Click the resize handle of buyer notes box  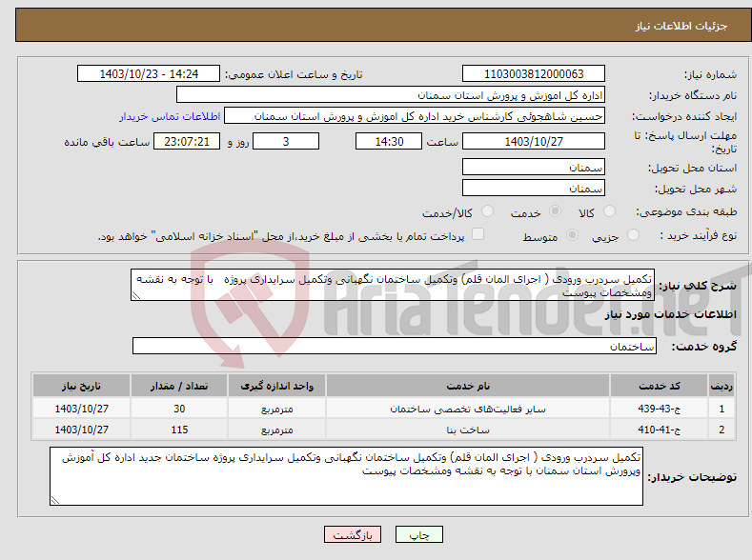(x=55, y=500)
